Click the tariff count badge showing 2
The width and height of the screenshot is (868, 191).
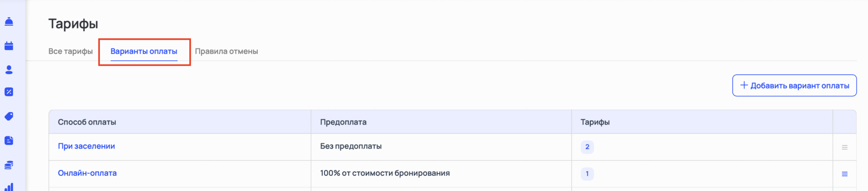pos(587,147)
